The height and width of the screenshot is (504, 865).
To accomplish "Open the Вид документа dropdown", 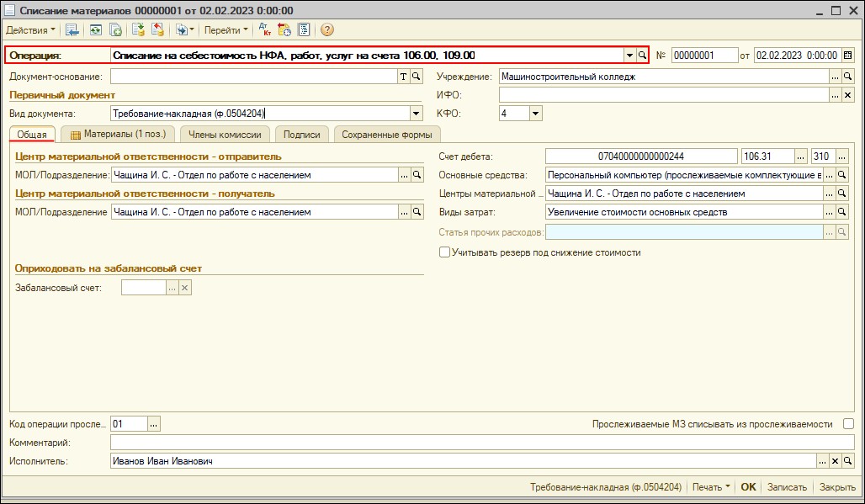I will pyautogui.click(x=416, y=114).
